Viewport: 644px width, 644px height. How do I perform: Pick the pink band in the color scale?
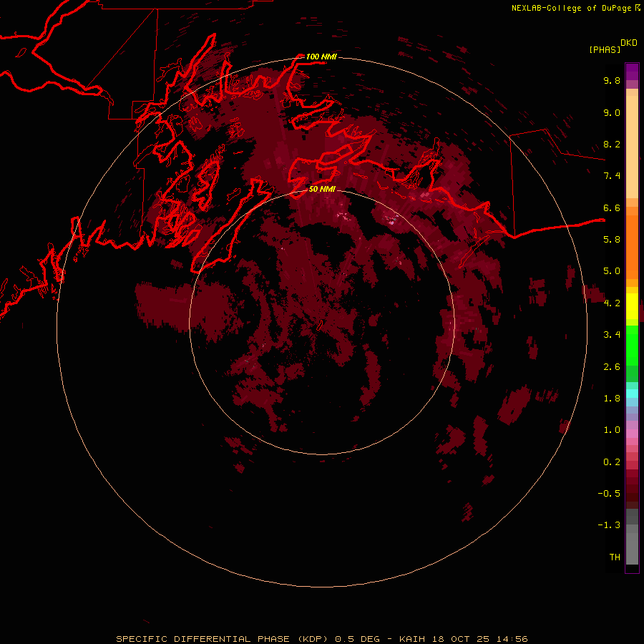632,434
